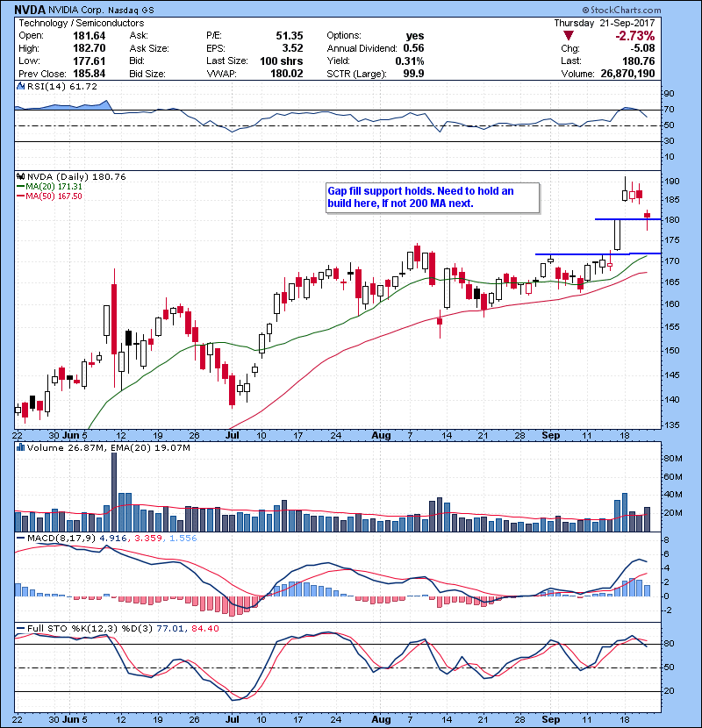Screen dimensions: 702x728
Task: Click the MACD(8,17,9) indicator label
Action: tap(61, 538)
